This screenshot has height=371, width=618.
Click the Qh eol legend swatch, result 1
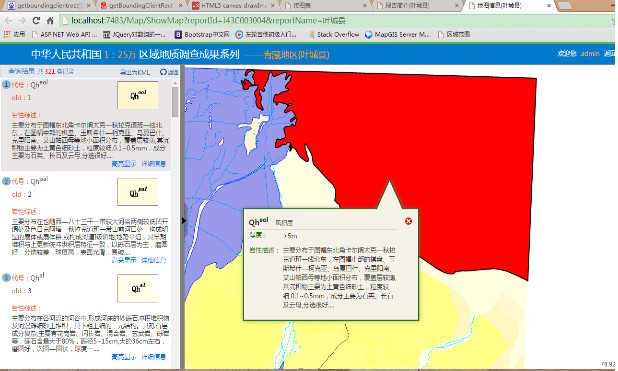(138, 95)
